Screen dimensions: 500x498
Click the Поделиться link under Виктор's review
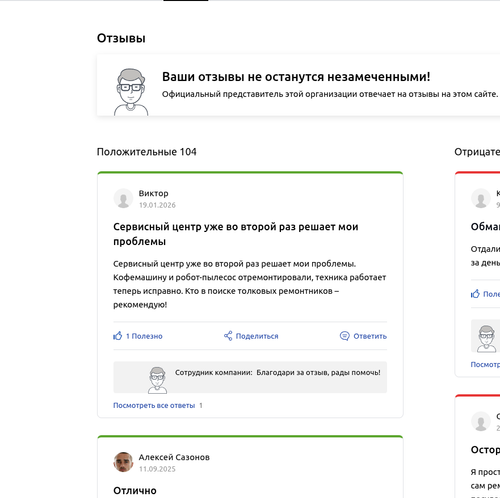[251, 336]
